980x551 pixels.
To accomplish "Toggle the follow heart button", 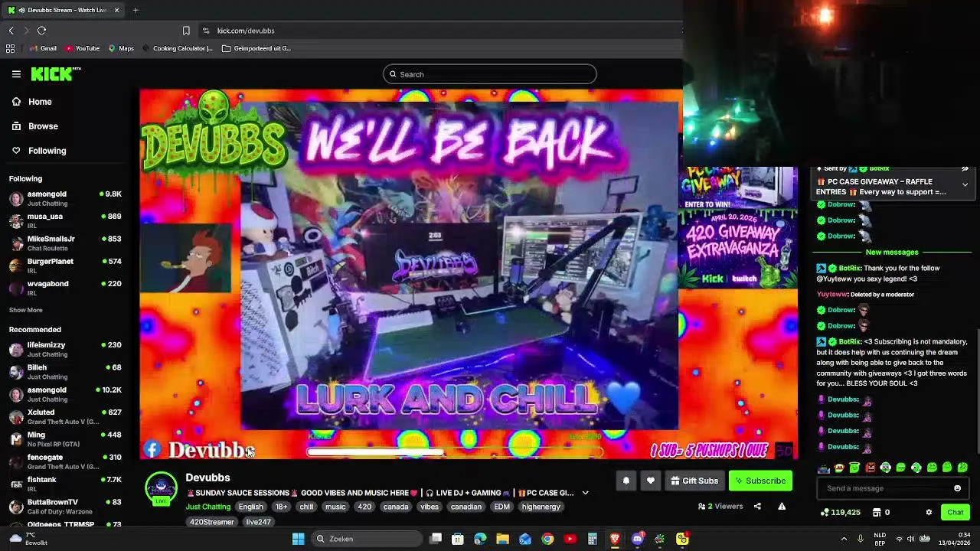I will [x=651, y=481].
